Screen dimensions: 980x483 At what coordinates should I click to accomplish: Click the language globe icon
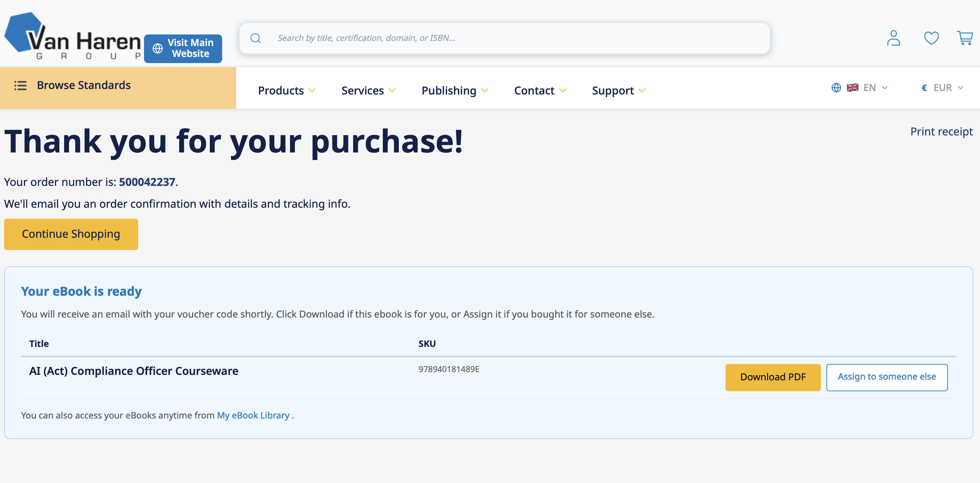(x=836, y=88)
